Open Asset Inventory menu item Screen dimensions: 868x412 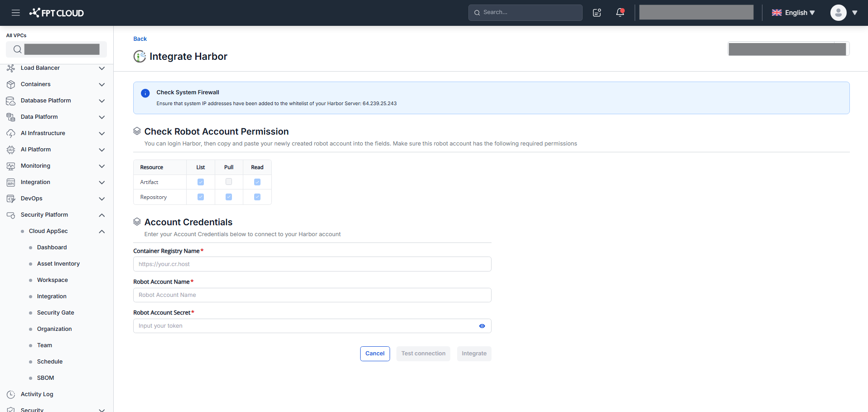pos(58,264)
